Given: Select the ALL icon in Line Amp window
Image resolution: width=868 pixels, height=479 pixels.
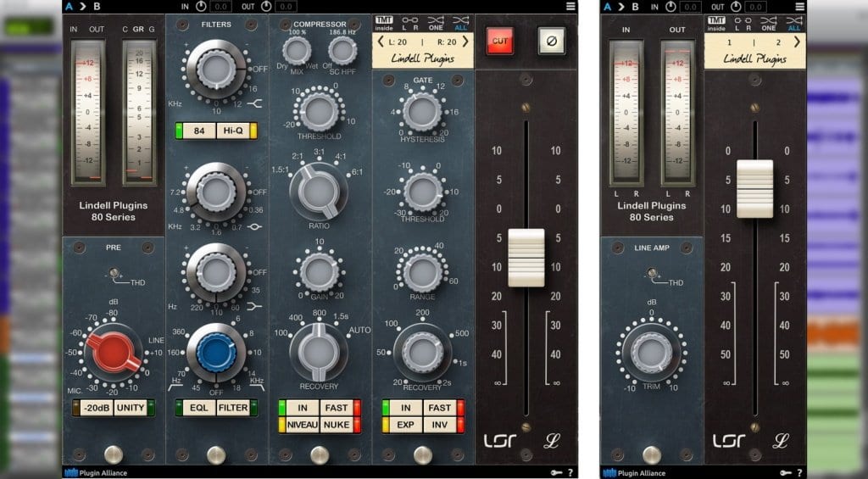Looking at the screenshot, I should coord(793,23).
